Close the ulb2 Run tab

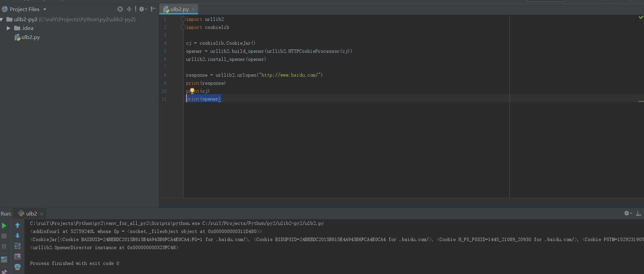(41, 214)
